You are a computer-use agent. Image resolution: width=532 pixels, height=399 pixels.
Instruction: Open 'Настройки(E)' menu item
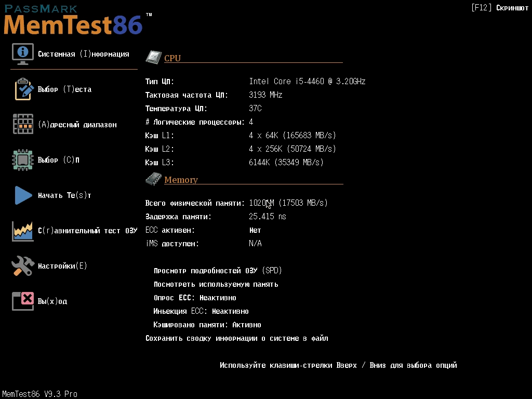(62, 265)
